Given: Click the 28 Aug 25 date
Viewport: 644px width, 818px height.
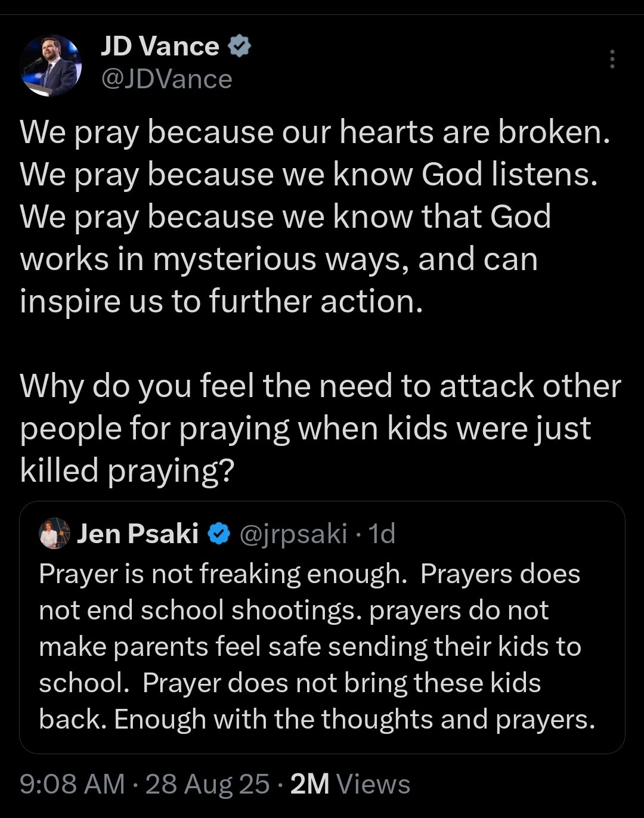Looking at the screenshot, I should pyautogui.click(x=208, y=784).
